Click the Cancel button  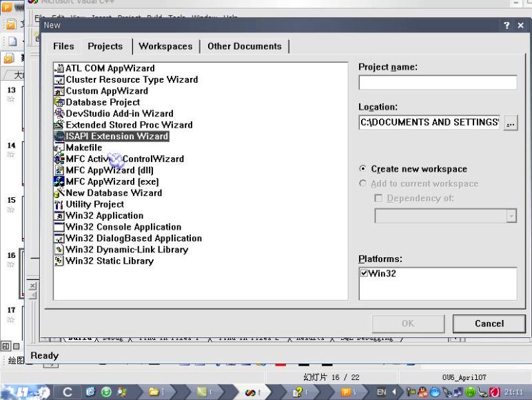(489, 323)
